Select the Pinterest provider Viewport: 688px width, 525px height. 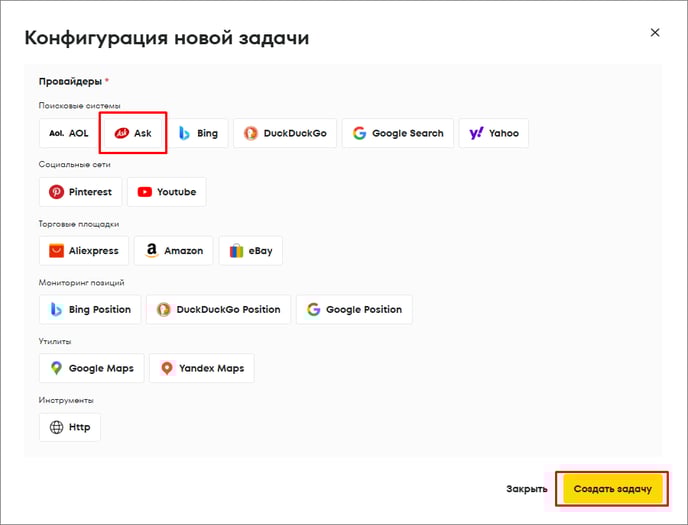80,192
